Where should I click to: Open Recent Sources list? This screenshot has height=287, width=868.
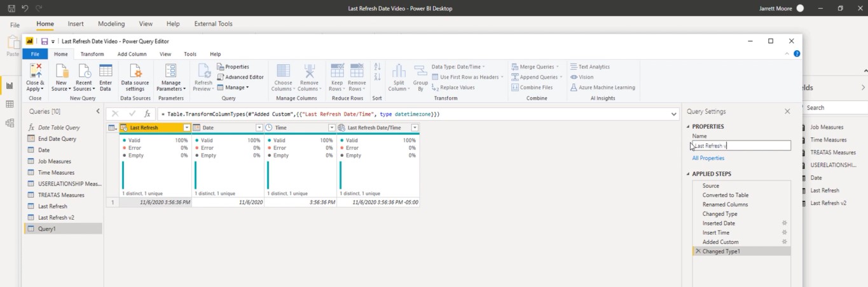point(83,78)
